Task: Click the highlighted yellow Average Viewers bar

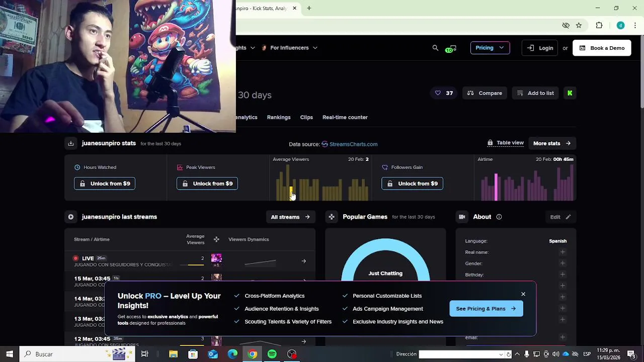Action: 290,193
